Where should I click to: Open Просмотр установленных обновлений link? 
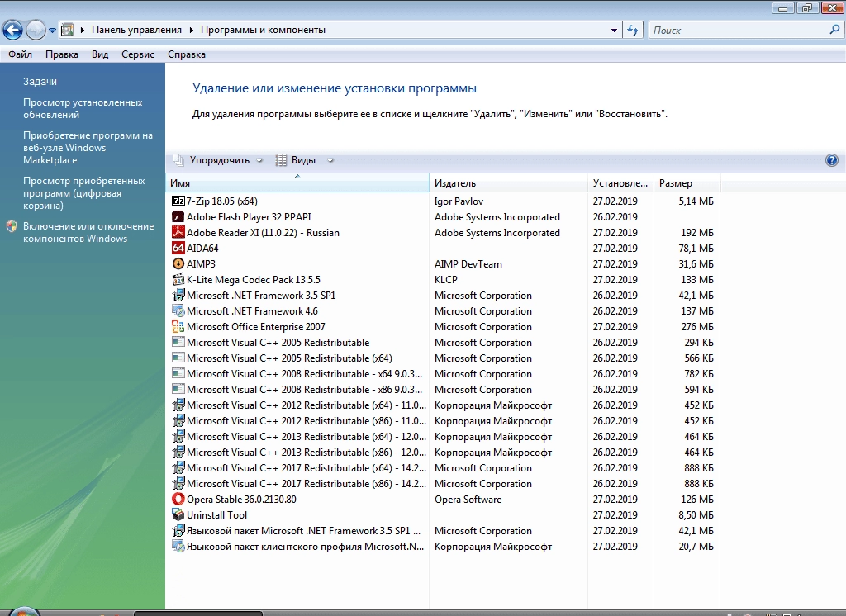[83, 108]
